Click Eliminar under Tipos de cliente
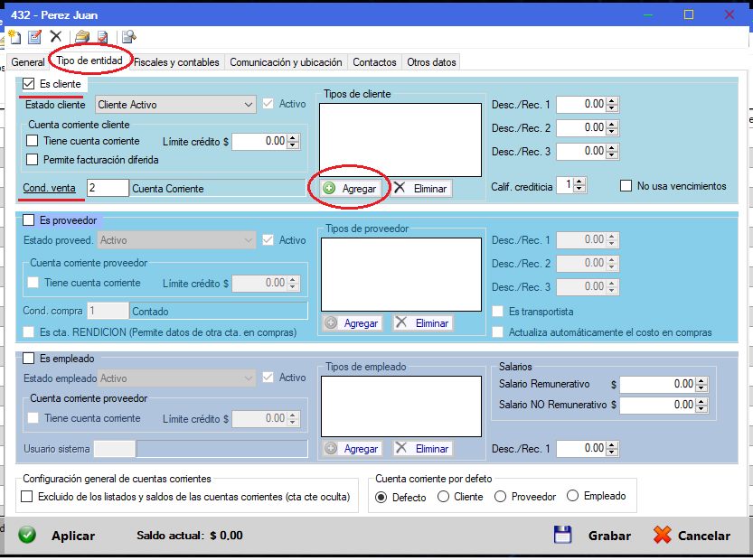 point(420,188)
